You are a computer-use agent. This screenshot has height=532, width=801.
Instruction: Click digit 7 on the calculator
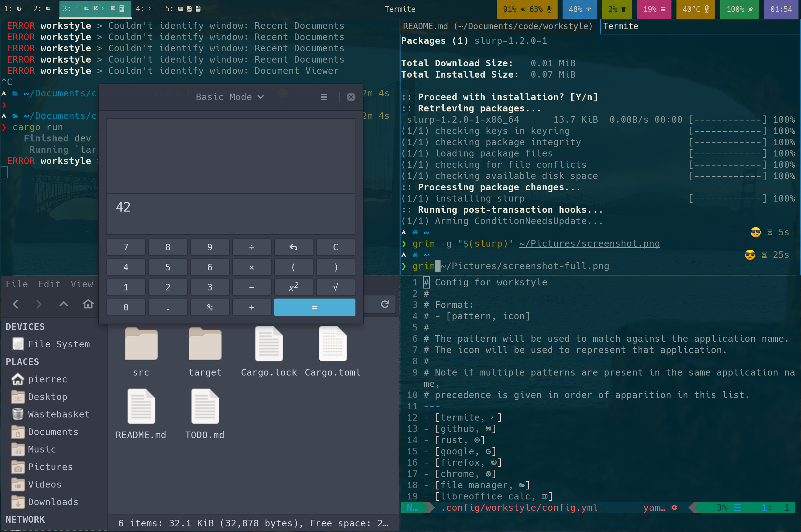tap(126, 247)
